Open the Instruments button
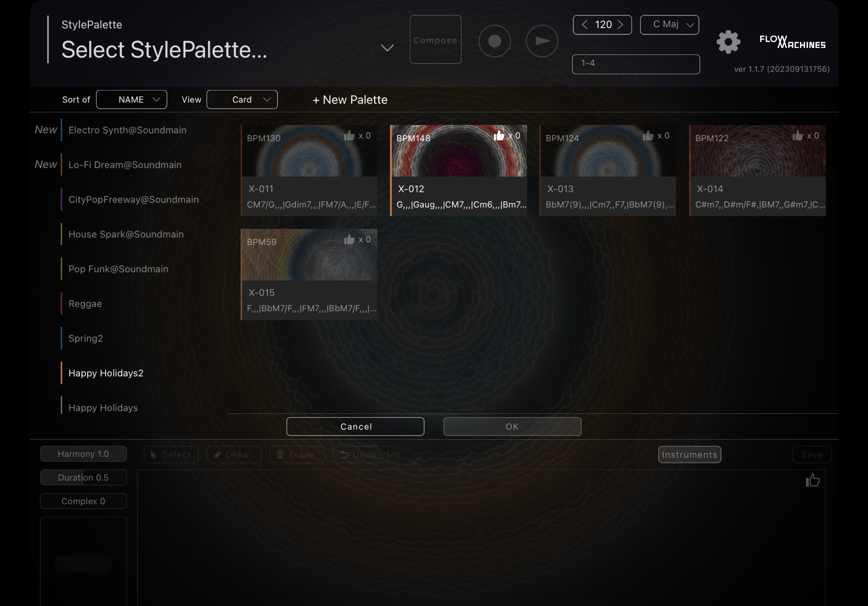 690,454
